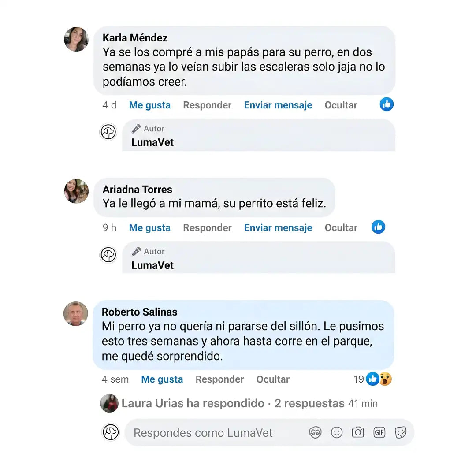Image resolution: width=476 pixels, height=476 pixels.
Task: Send a message to Ariadna Torres
Action: coord(278,228)
